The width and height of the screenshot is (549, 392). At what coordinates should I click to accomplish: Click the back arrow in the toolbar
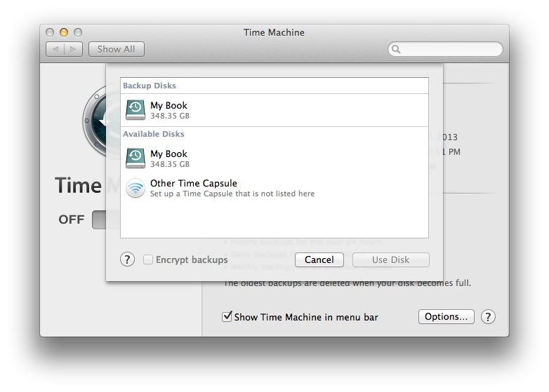(x=55, y=49)
